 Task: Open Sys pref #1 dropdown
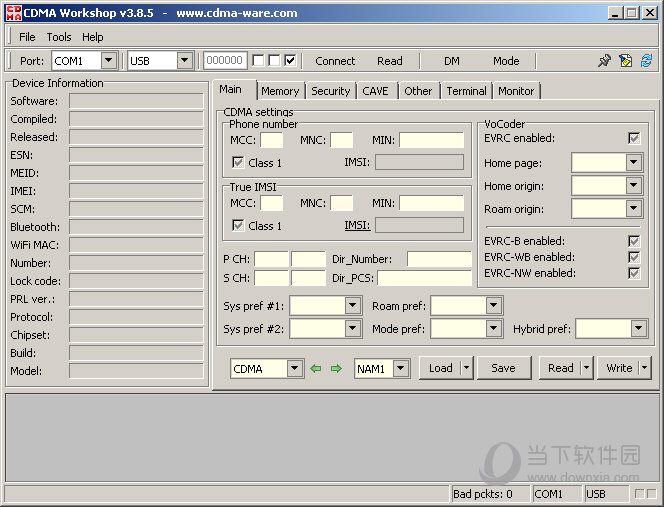(x=352, y=305)
